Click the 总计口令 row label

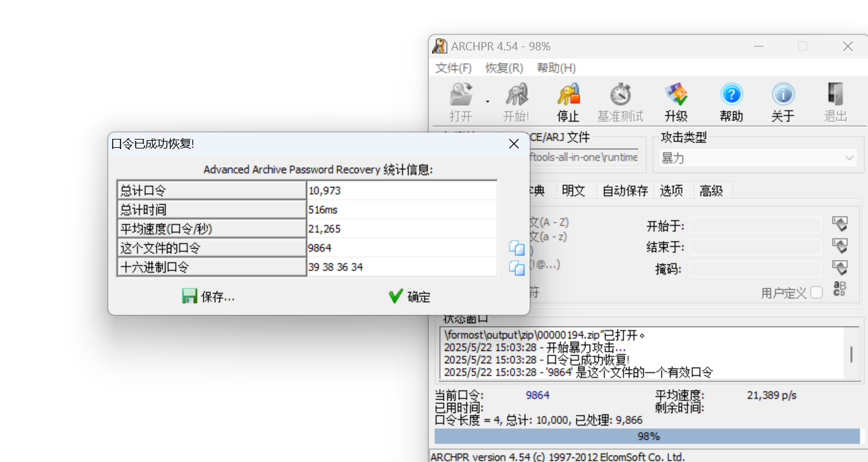(212, 191)
